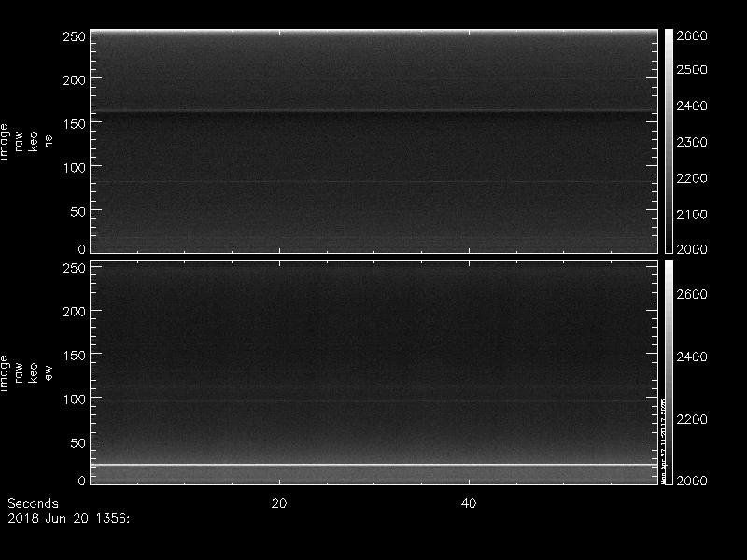The width and height of the screenshot is (747, 560).
Task: Click the 200 tick label on ew keogram
Action: [74, 312]
